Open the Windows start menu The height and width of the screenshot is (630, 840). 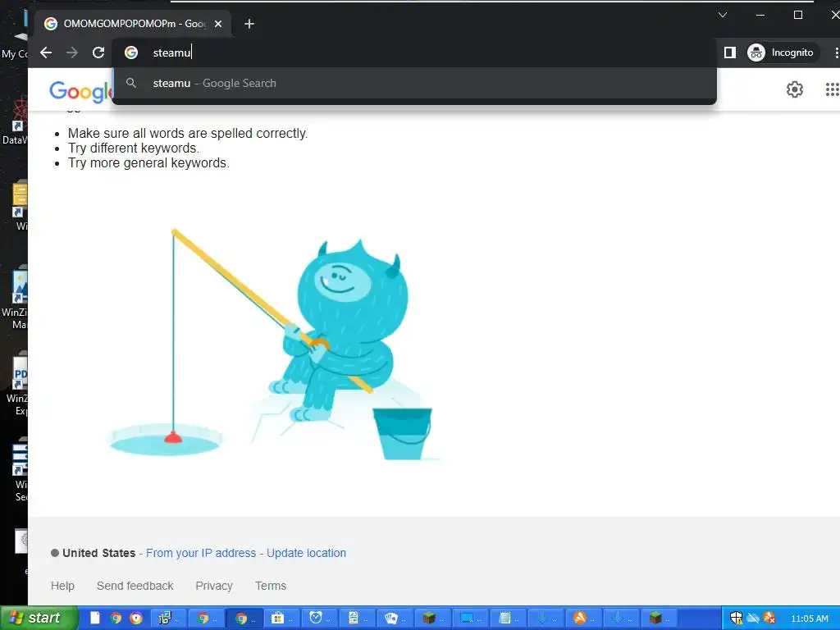39,618
